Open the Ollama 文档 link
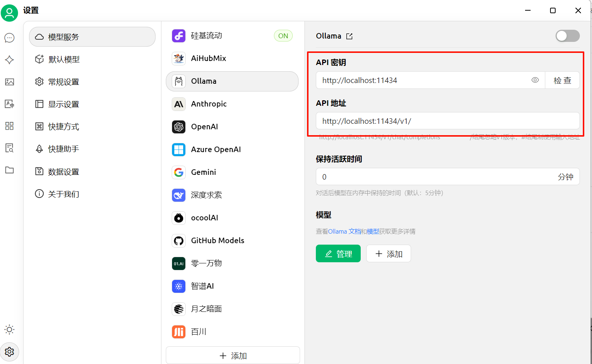The image size is (592, 364). point(345,231)
